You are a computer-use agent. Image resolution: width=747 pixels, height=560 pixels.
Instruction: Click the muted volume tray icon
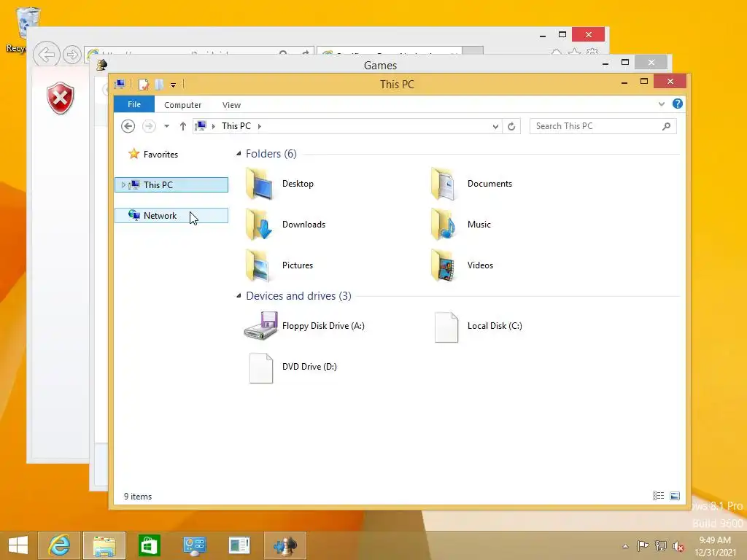678,546
